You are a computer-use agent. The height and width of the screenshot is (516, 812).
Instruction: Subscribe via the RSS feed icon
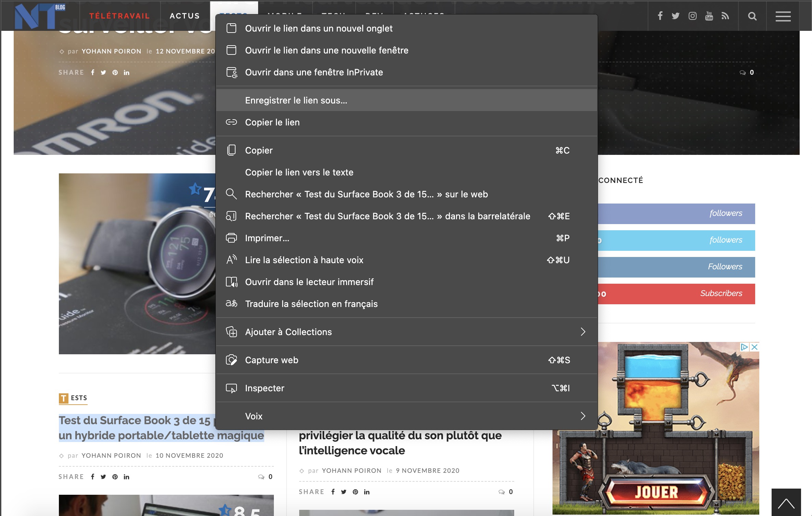(x=725, y=15)
